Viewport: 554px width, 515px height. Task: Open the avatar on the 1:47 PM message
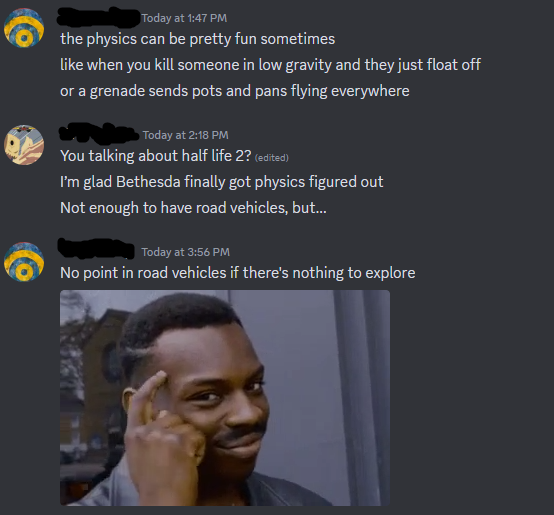pos(24,28)
